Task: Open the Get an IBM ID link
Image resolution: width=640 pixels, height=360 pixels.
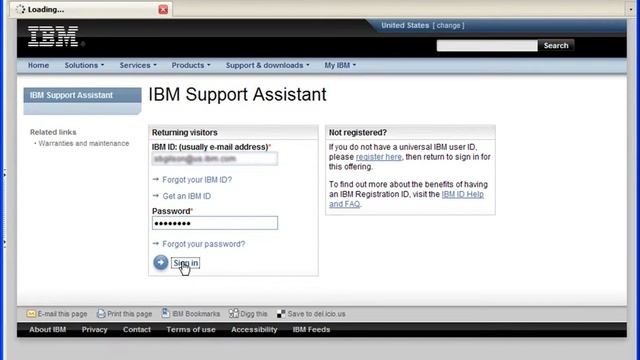Action: [187, 196]
